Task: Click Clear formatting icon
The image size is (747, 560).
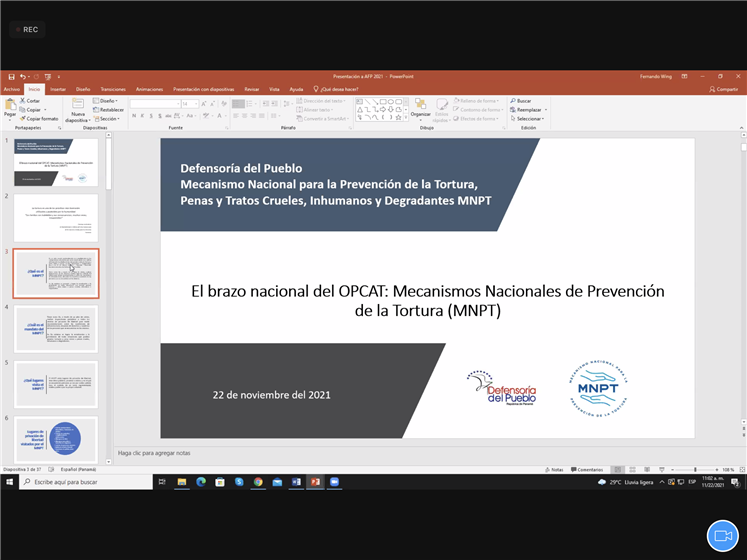Action: tap(223, 103)
